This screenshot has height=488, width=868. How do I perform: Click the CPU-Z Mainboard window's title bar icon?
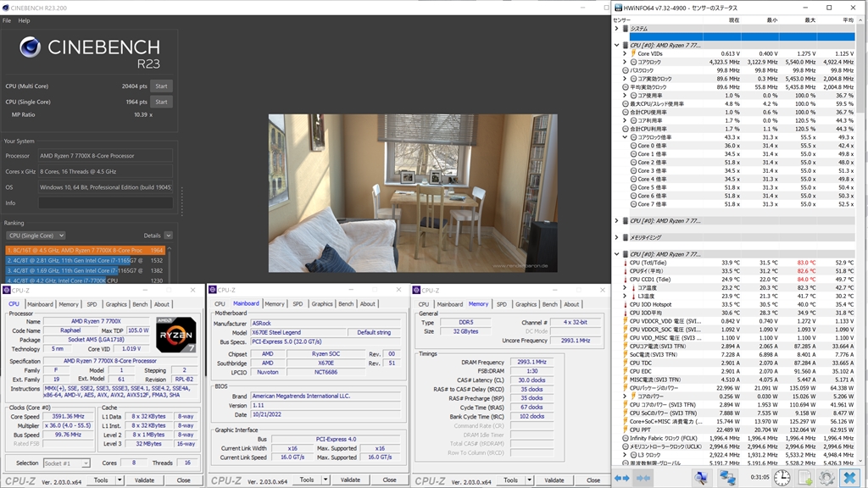click(x=213, y=290)
